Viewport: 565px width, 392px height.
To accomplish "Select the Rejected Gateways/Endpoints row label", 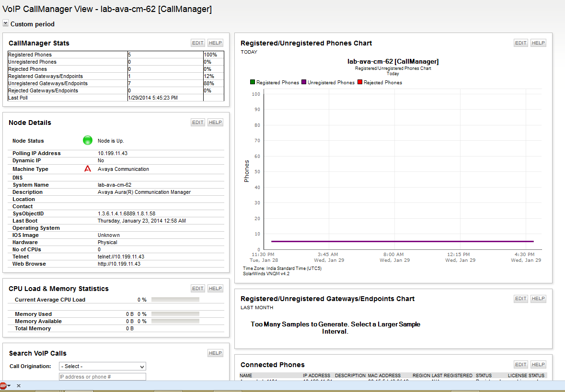I will click(x=43, y=91).
